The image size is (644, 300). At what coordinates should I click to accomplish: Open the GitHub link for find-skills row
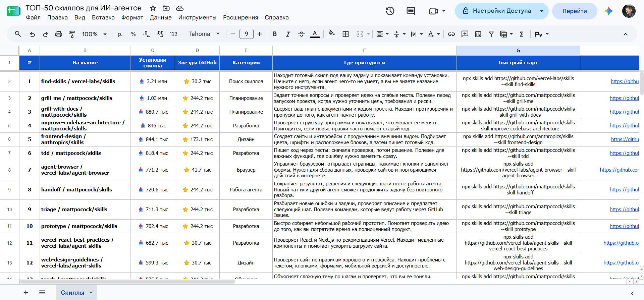pyautogui.click(x=625, y=81)
